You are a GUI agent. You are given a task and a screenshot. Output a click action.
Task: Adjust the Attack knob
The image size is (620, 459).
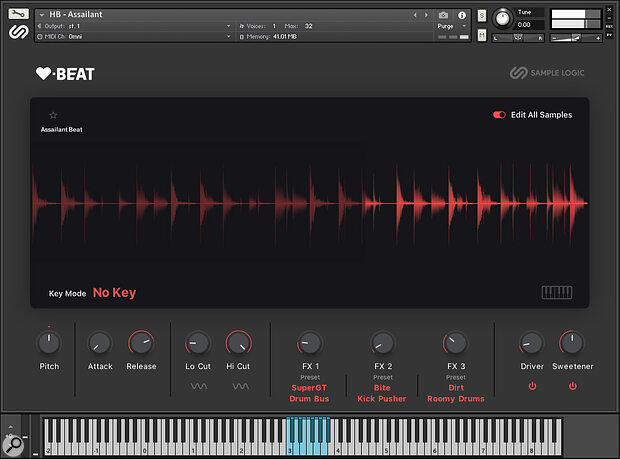(x=100, y=343)
